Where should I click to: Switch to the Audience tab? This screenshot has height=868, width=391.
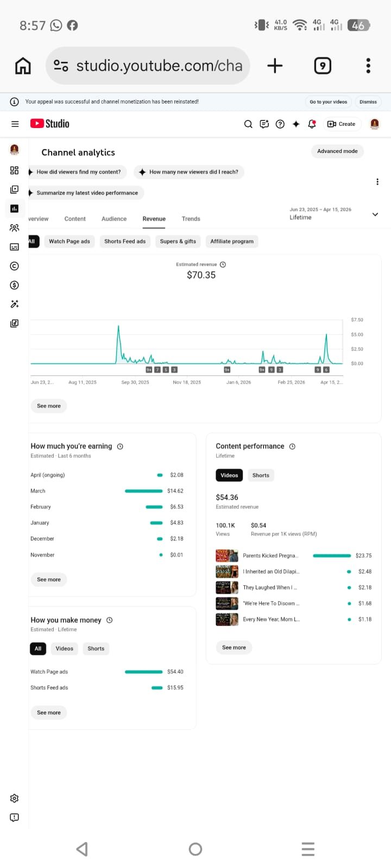click(114, 219)
